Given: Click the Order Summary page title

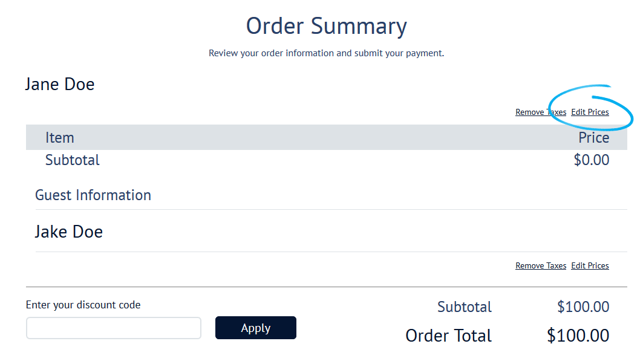Looking at the screenshot, I should point(325,25).
